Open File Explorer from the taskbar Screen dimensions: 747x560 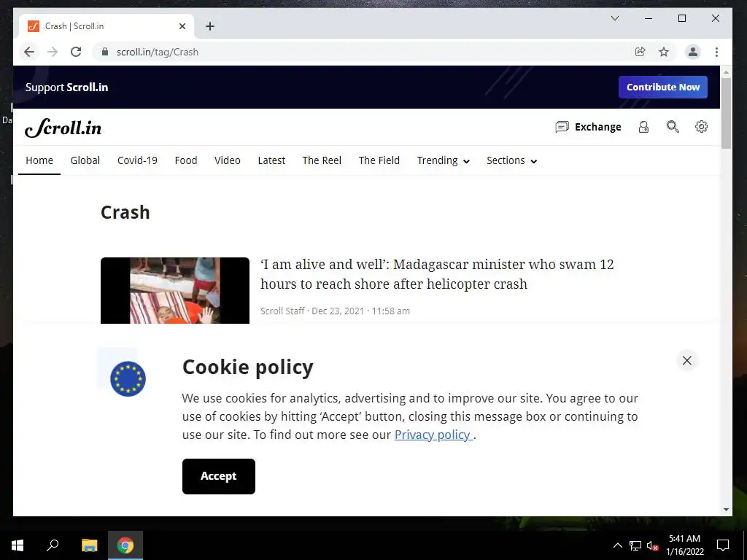[89, 545]
